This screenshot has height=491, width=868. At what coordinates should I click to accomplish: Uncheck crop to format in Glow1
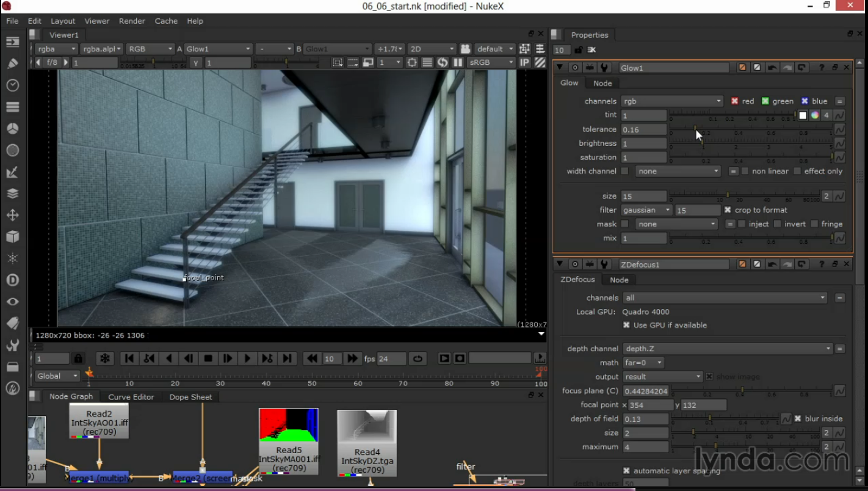(728, 210)
